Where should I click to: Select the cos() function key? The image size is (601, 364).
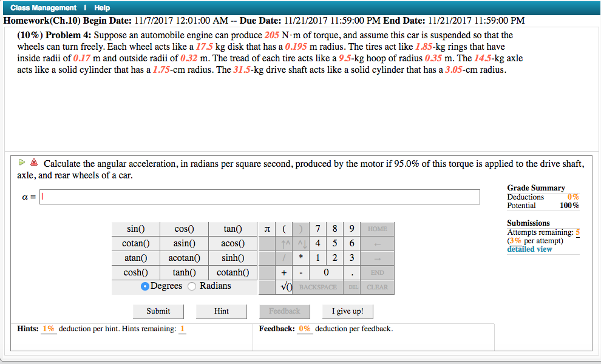point(183,229)
